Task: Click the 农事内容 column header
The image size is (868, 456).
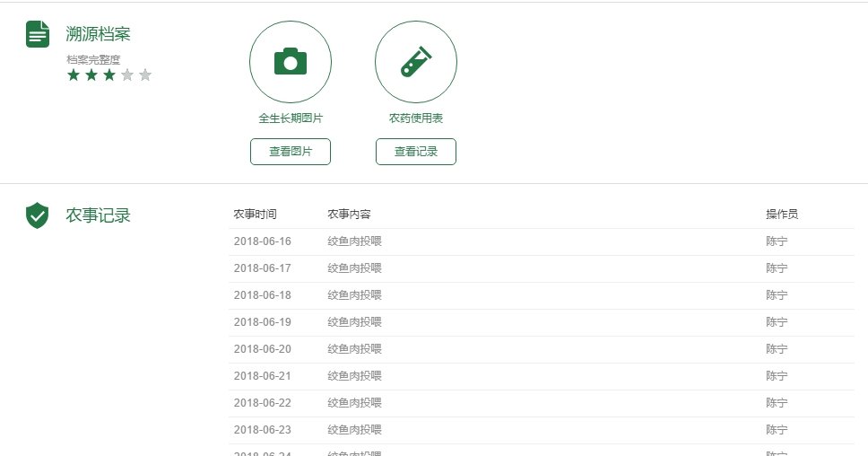Action: tap(350, 215)
